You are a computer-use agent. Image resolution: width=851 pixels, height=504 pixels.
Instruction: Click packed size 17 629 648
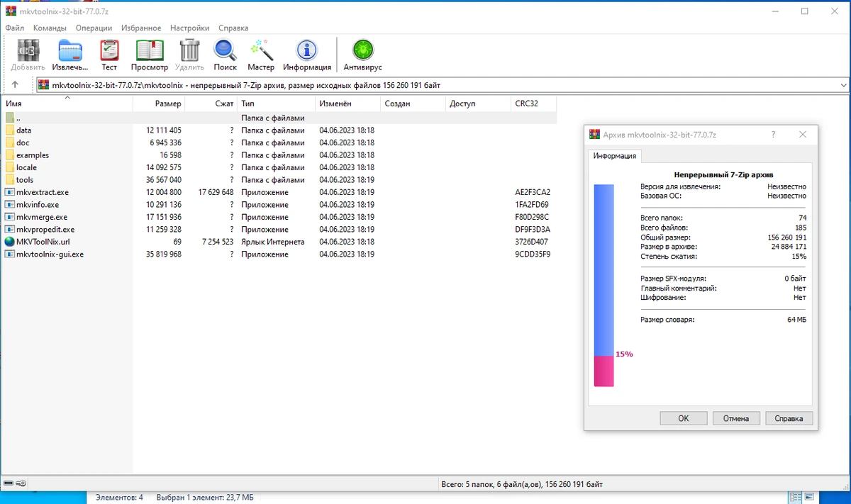216,192
